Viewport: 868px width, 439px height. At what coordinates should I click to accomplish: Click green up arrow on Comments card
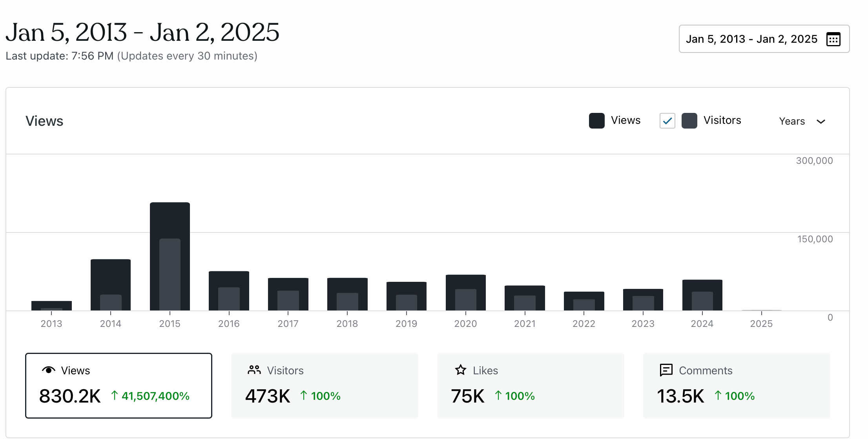click(718, 395)
